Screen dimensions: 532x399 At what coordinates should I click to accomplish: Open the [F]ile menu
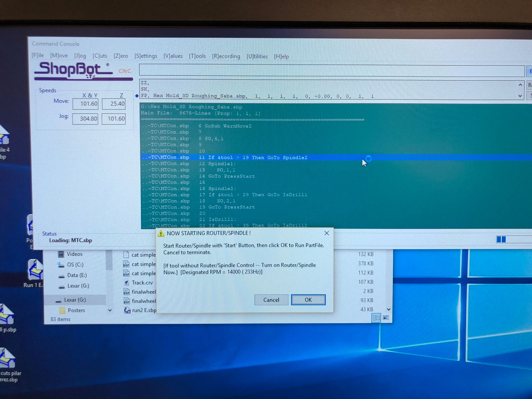tap(38, 55)
